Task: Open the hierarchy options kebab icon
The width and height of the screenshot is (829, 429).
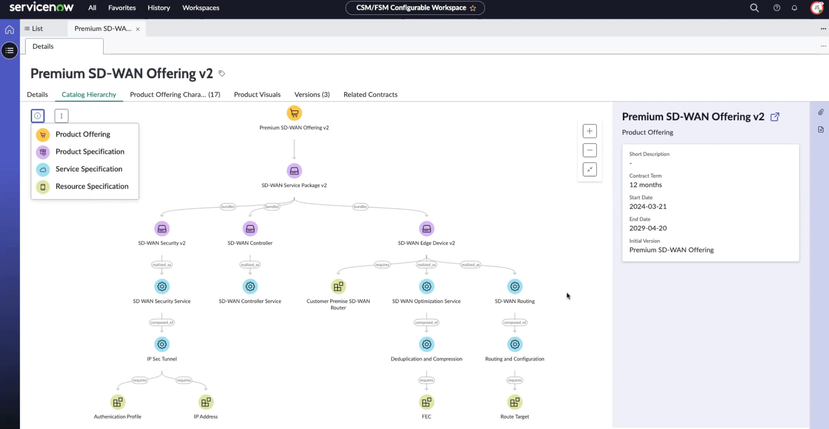Action: [x=61, y=115]
